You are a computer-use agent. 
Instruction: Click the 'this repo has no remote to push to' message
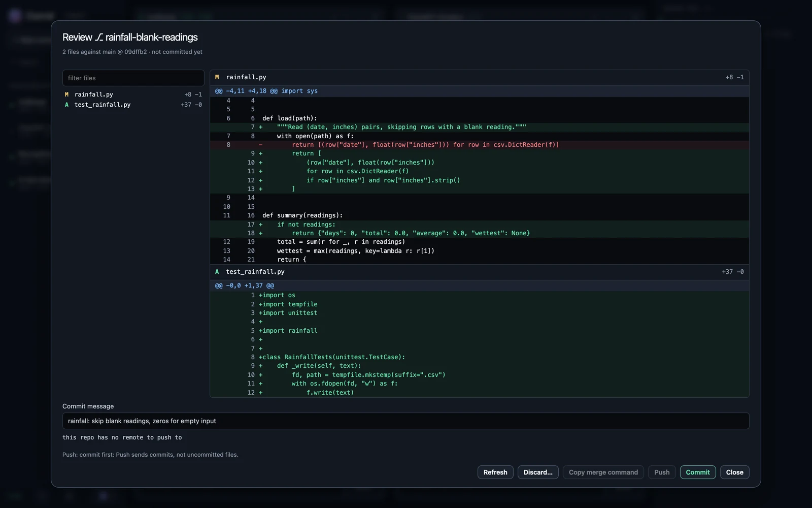pos(122,437)
